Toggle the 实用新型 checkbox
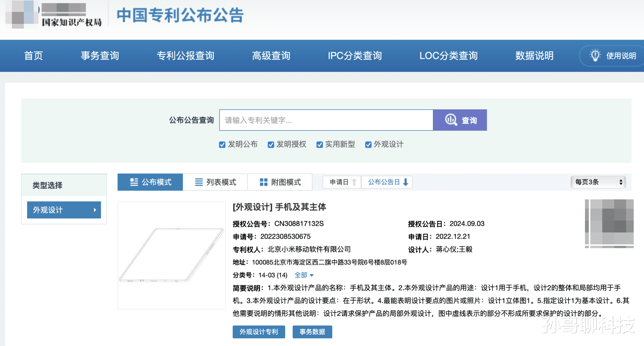 point(320,145)
